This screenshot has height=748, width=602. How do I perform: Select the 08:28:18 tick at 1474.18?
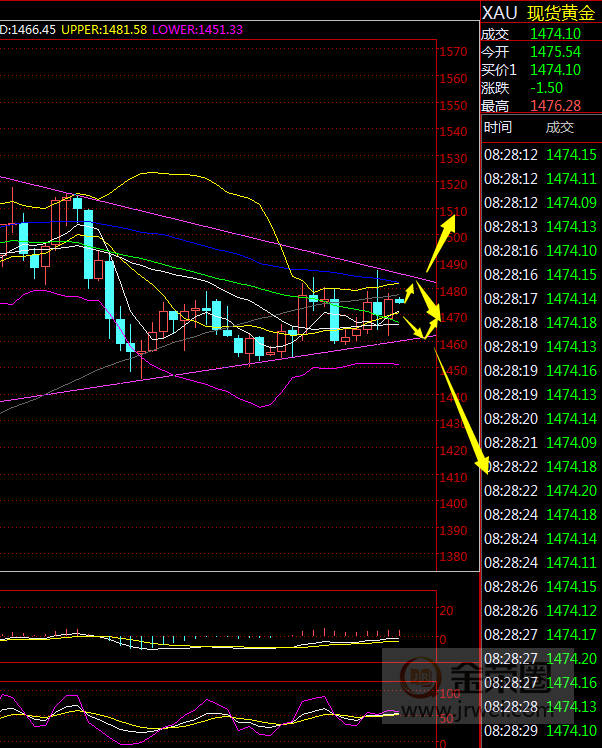540,323
